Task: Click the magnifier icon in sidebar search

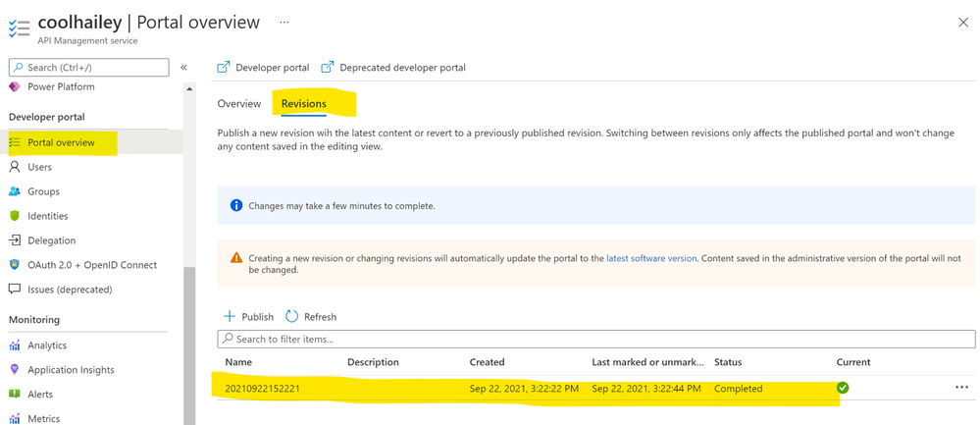Action: coord(20,67)
